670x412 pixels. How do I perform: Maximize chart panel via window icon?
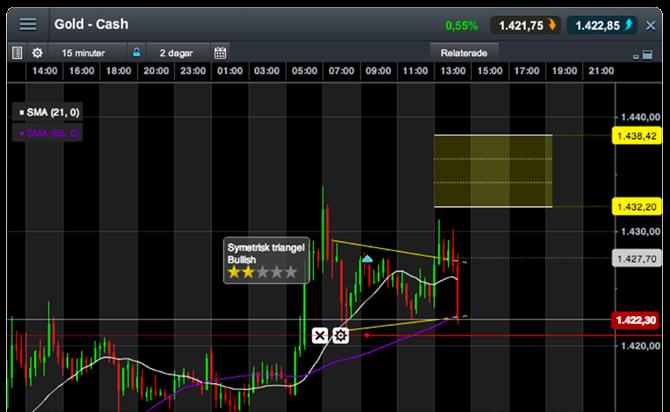point(647,55)
